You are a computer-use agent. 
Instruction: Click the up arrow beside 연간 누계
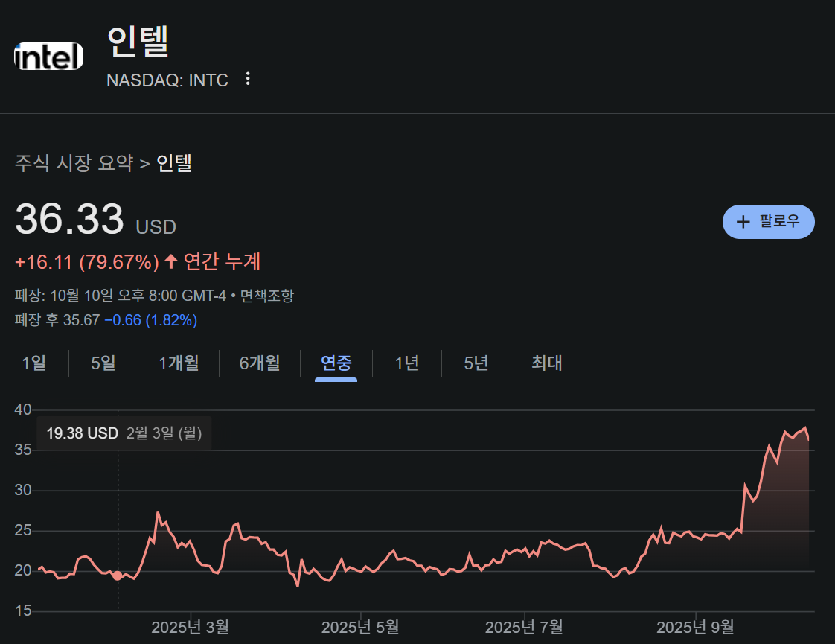click(171, 261)
